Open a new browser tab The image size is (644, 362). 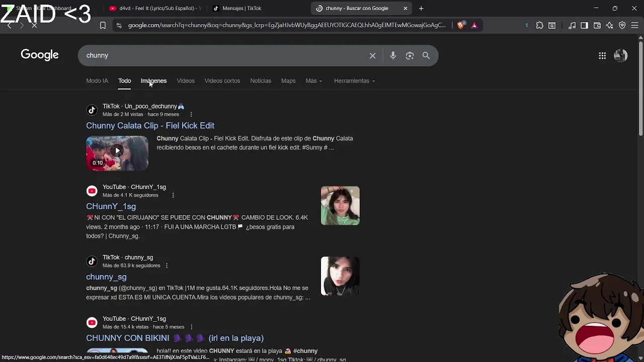pyautogui.click(x=421, y=8)
